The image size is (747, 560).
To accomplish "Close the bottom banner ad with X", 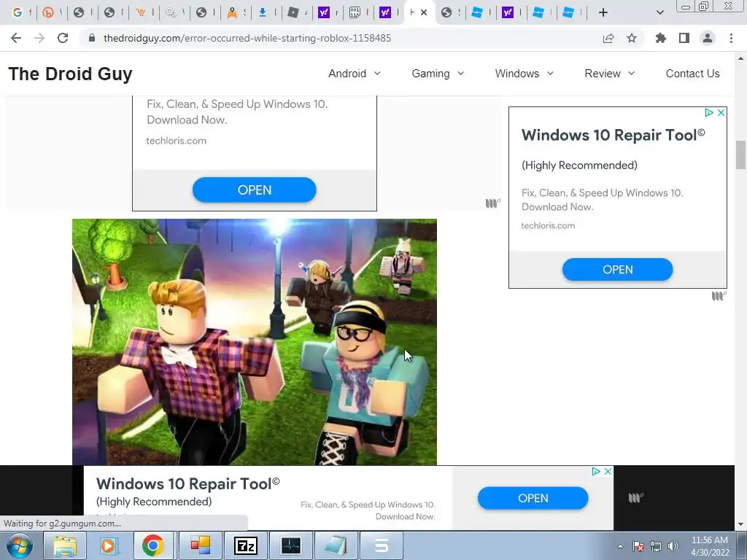I will [608, 471].
